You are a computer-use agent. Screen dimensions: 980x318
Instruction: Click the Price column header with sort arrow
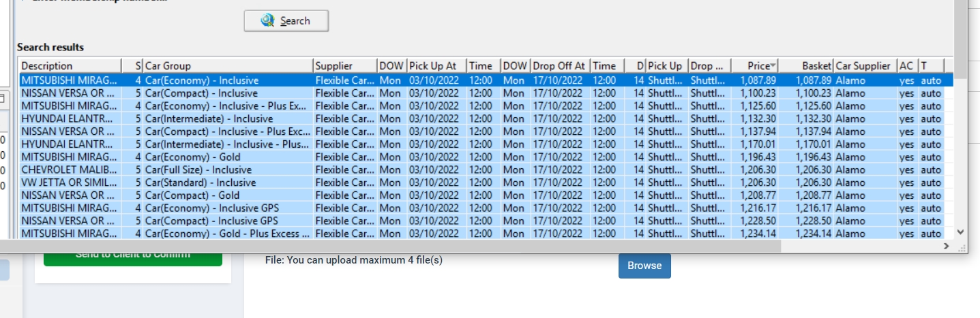[x=754, y=66]
